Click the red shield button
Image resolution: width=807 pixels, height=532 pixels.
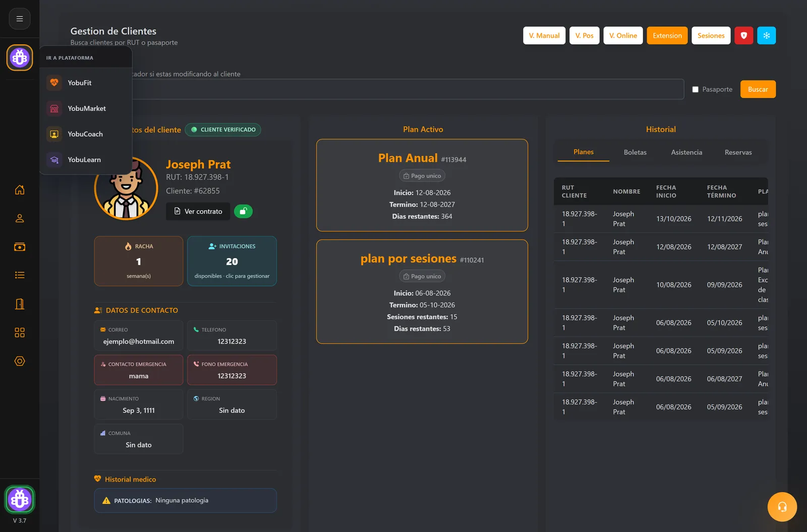pos(743,35)
